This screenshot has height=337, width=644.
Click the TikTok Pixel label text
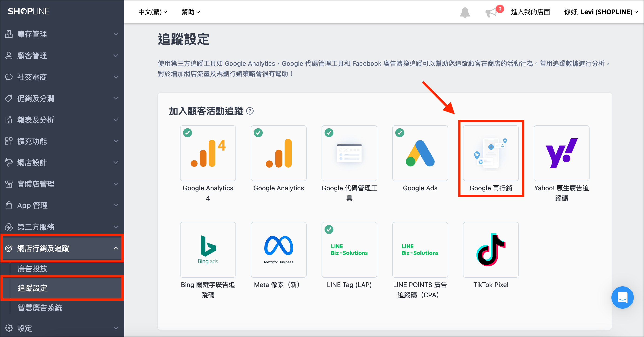click(x=491, y=285)
